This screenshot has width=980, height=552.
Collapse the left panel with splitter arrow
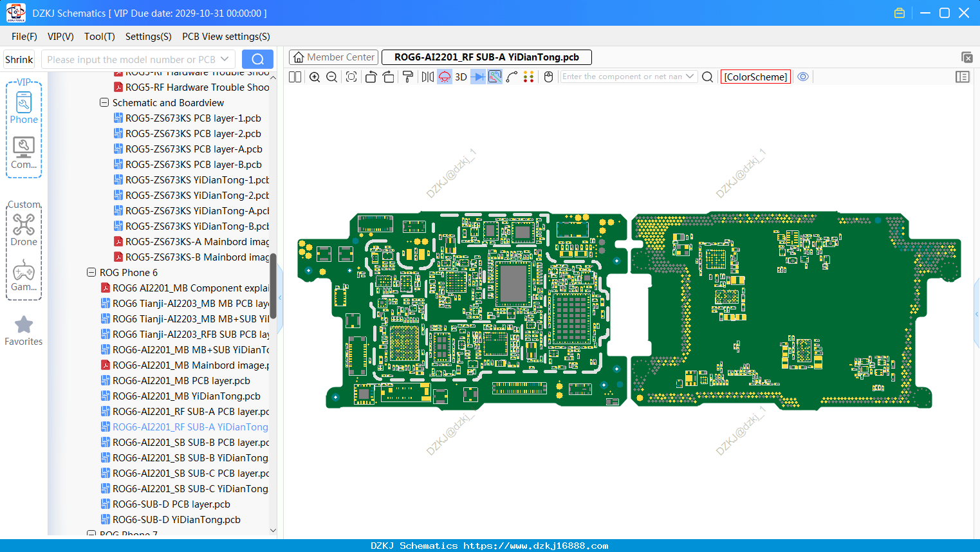280,298
